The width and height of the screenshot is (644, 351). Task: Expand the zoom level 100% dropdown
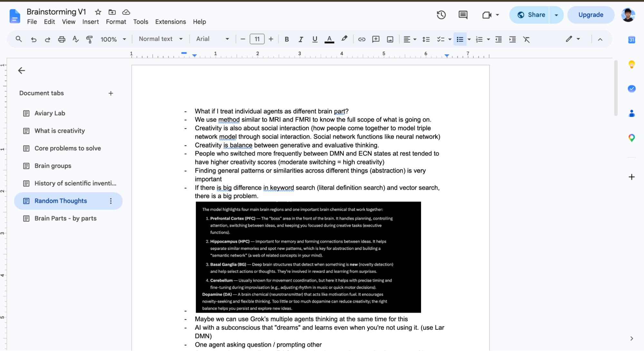pyautogui.click(x=113, y=39)
